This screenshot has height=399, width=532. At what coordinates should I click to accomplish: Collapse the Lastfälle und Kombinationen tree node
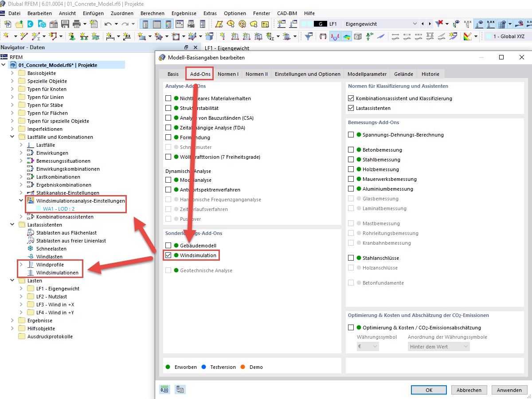click(x=12, y=137)
